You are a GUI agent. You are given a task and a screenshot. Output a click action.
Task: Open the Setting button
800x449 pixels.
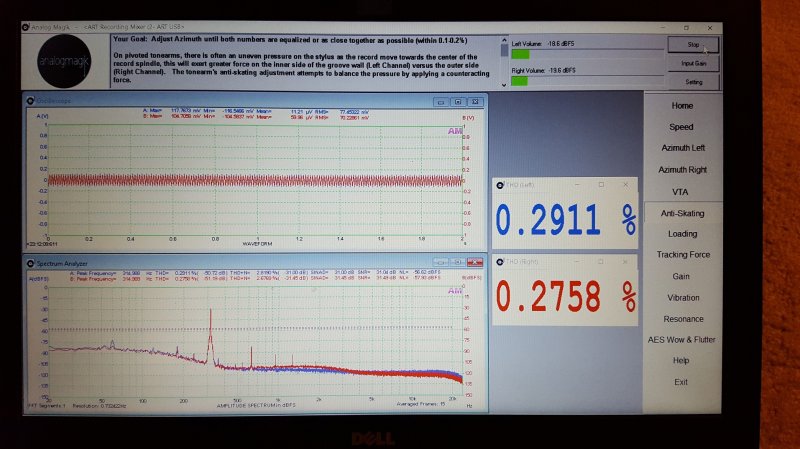point(693,82)
